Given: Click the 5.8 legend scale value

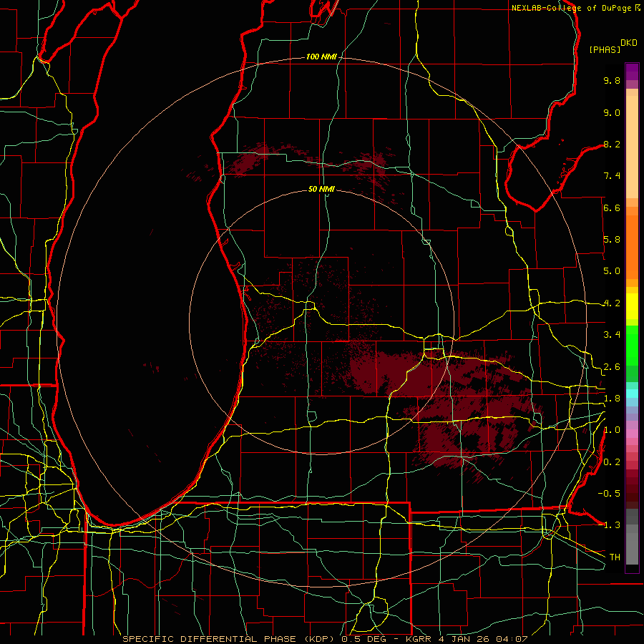Looking at the screenshot, I should (612, 240).
